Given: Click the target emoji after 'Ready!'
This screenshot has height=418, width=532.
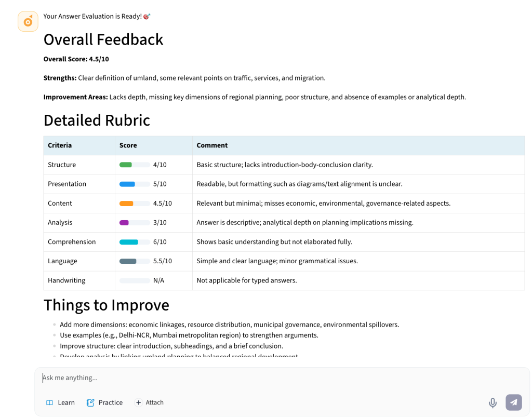Looking at the screenshot, I should click(147, 17).
